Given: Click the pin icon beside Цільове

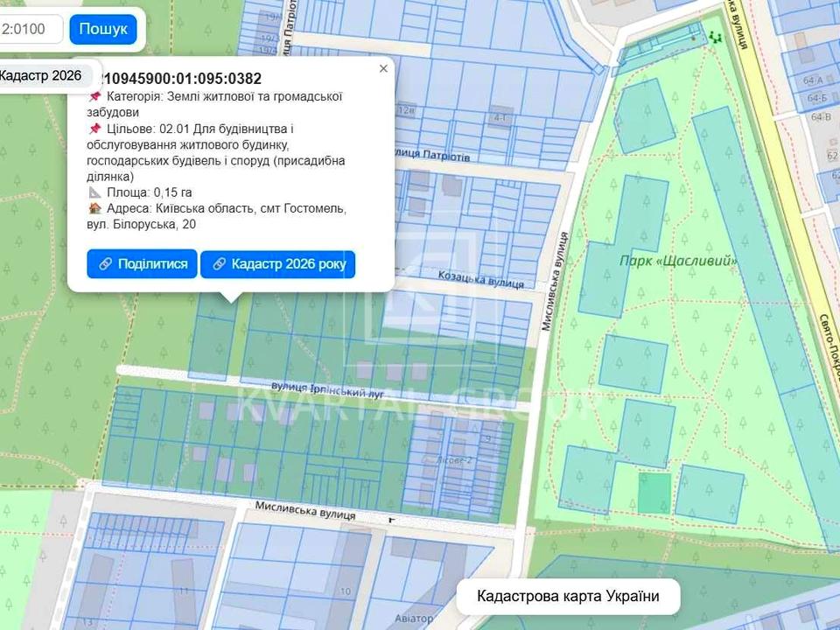Looking at the screenshot, I should point(95,129).
